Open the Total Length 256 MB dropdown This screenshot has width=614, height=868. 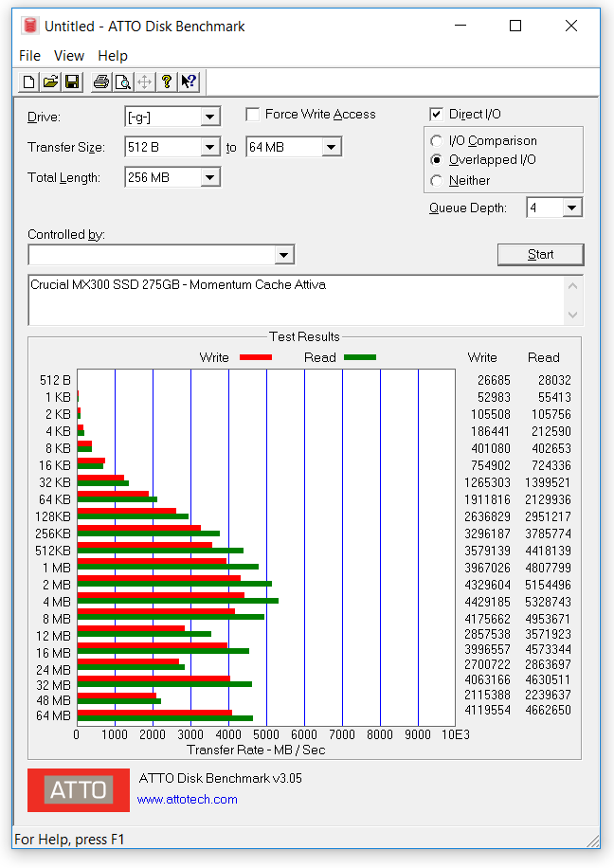pyautogui.click(x=209, y=178)
